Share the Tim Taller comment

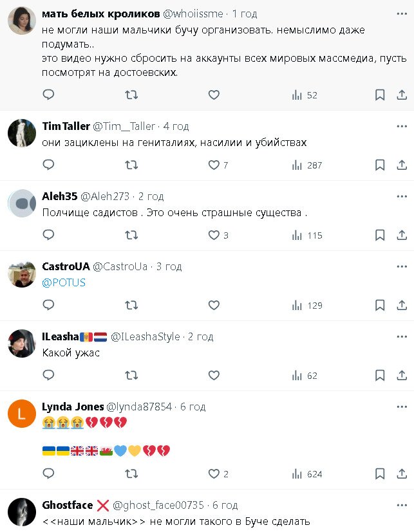[402, 165]
